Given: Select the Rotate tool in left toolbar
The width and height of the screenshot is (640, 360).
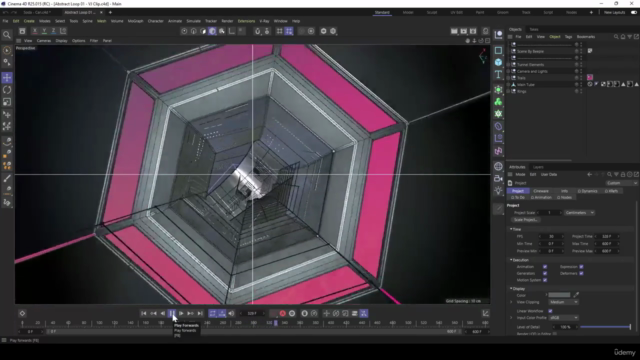Looking at the screenshot, I should 7,90.
